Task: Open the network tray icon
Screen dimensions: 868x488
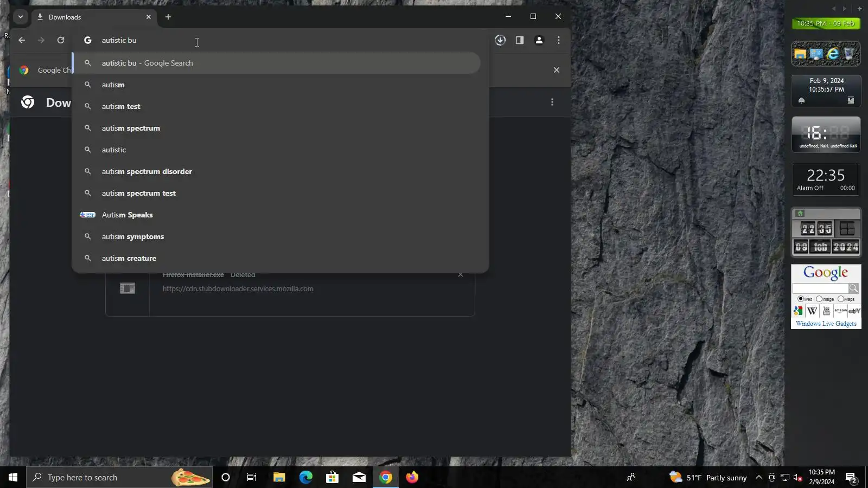Action: pyautogui.click(x=785, y=477)
